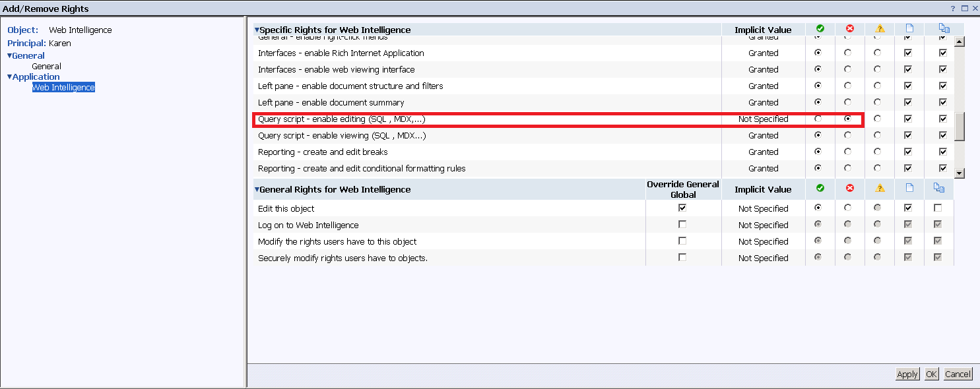This screenshot has height=389, width=980.
Task: Toggle 'Override General Global' for Edit this object
Action: (682, 208)
